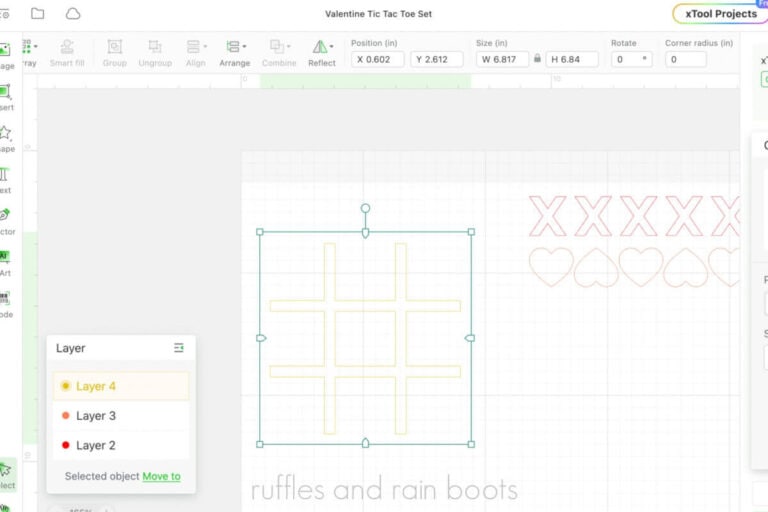The height and width of the screenshot is (512, 768).
Task: Click the project title Valentine Tic Tac Toe Set
Action: pos(379,14)
